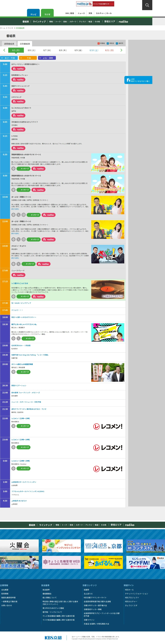
Task: Open X icon for ま〜ぶる！月曜日 パート2
Action: tap(19, 239)
